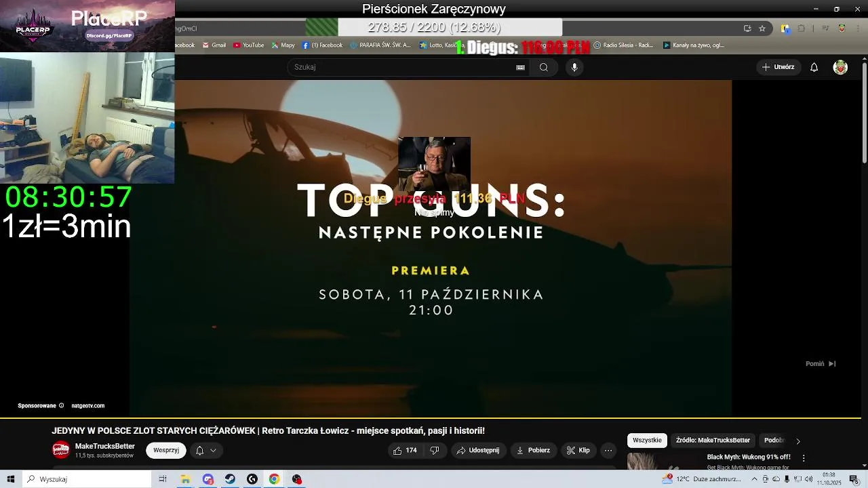
Task: Click the install app icon in address bar
Action: 747,28
